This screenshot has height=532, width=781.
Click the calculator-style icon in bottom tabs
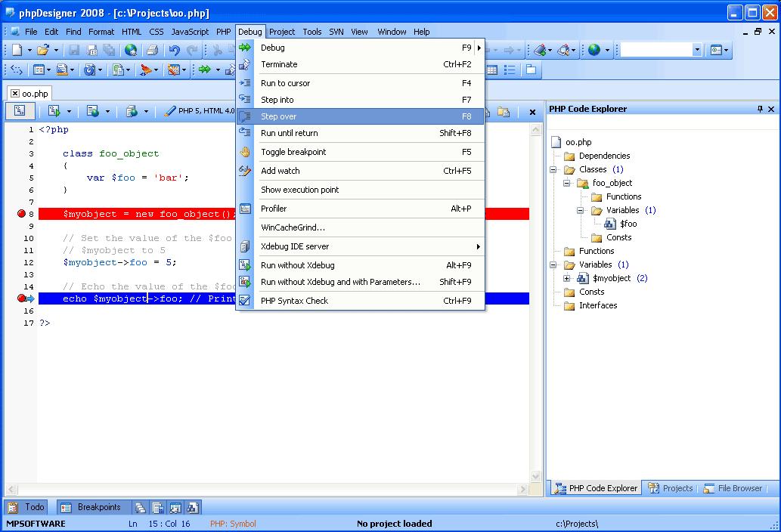[x=158, y=507]
